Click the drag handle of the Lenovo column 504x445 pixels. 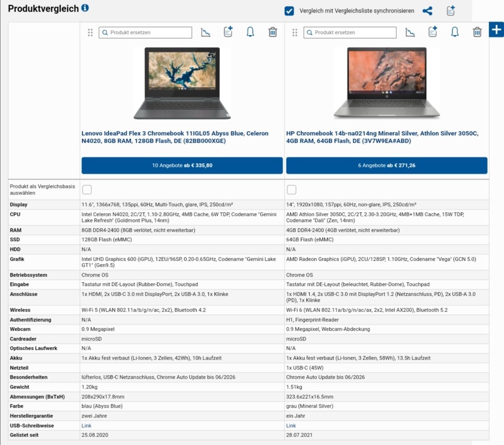coord(91,33)
